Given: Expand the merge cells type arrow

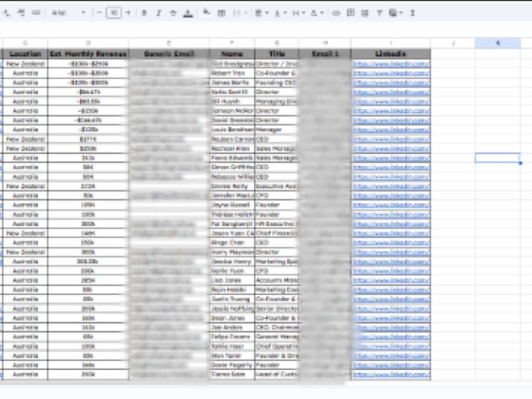Looking at the screenshot, I should point(246,13).
